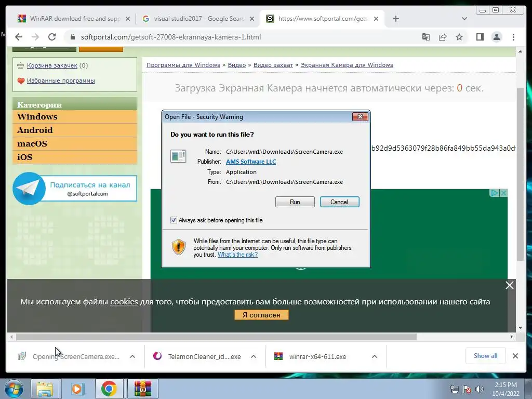Viewport: 532px width, 399px height.
Task: Close the Security Warning dialog with X
Action: click(360, 117)
